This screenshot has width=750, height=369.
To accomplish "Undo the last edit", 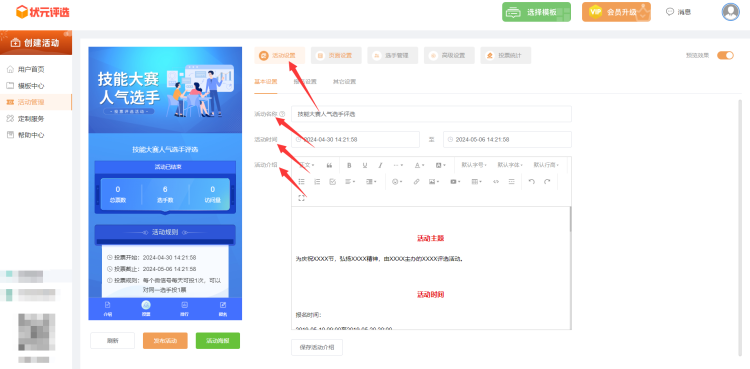I will coord(531,181).
